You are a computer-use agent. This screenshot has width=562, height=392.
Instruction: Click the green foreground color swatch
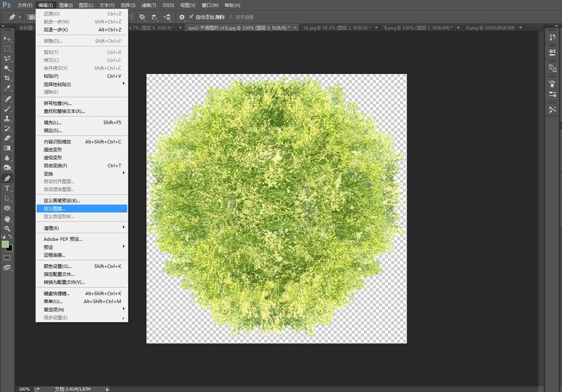tap(6, 244)
